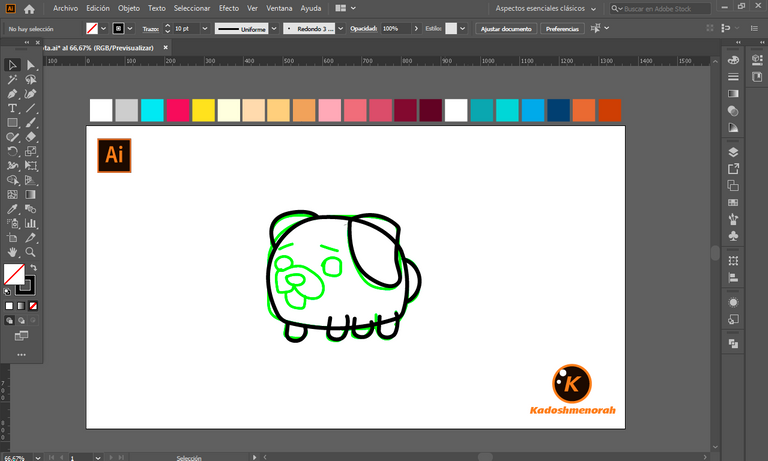768x461 pixels.
Task: Click the Preferencias button
Action: click(x=562, y=29)
